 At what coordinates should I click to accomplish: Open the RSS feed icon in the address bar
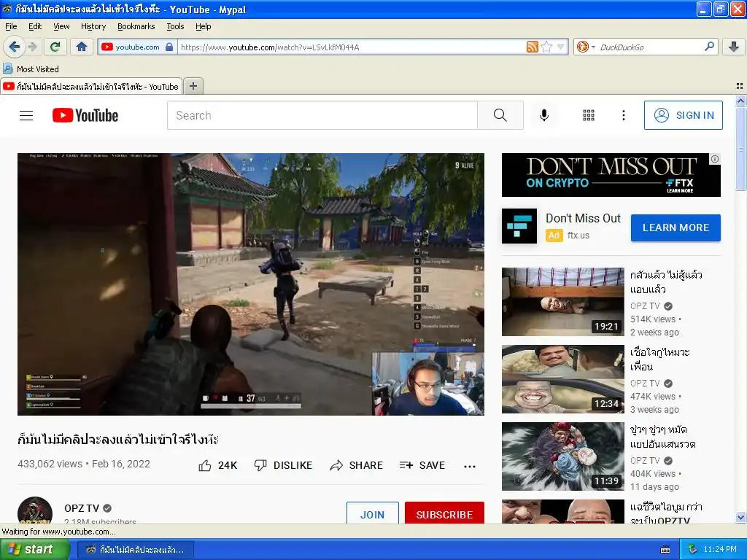[x=532, y=47]
